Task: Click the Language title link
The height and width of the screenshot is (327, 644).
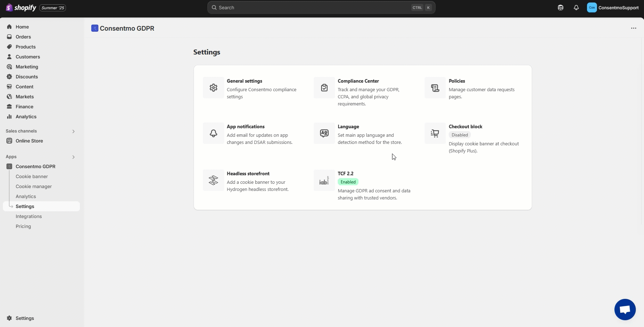Action: point(348,126)
